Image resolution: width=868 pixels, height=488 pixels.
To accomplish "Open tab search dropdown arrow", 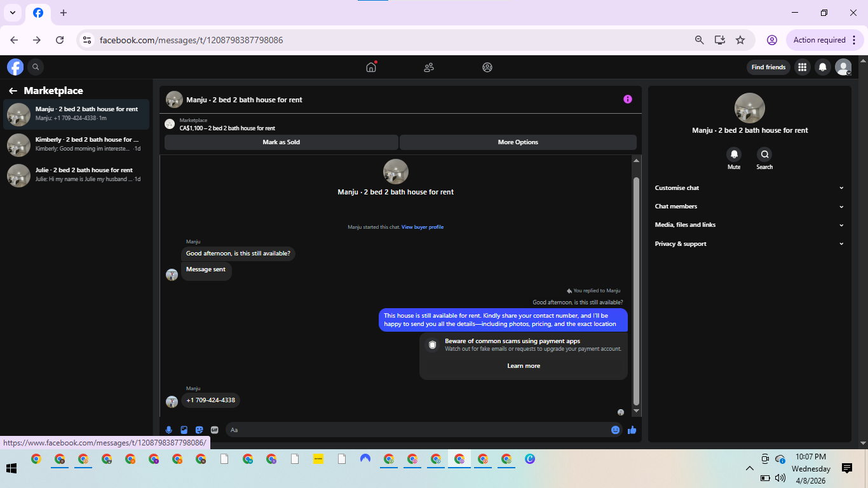I will click(12, 13).
